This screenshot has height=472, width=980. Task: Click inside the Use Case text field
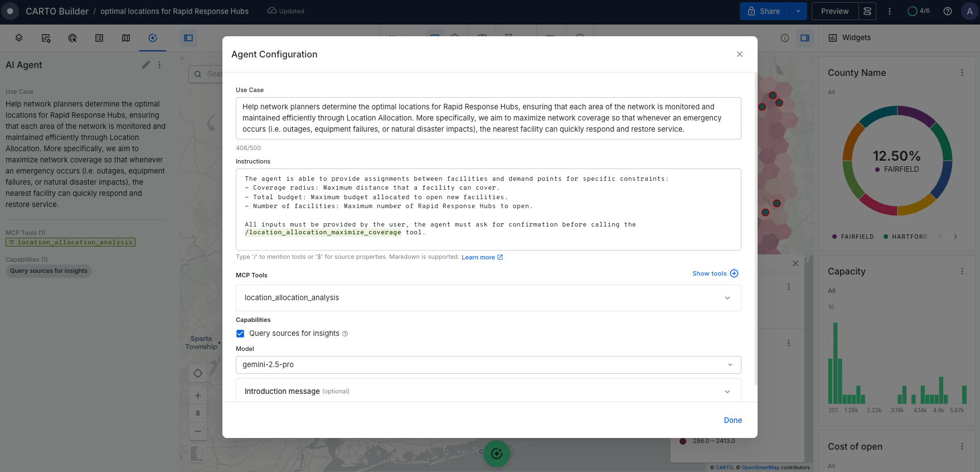tap(488, 118)
